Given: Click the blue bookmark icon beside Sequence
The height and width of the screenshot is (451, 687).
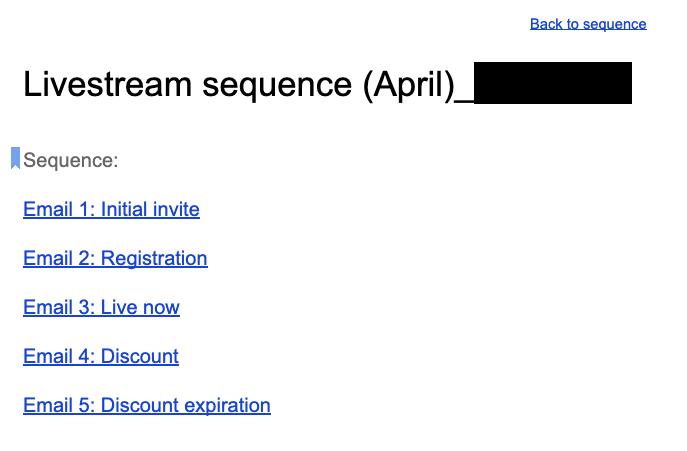Looking at the screenshot, I should point(15,158).
